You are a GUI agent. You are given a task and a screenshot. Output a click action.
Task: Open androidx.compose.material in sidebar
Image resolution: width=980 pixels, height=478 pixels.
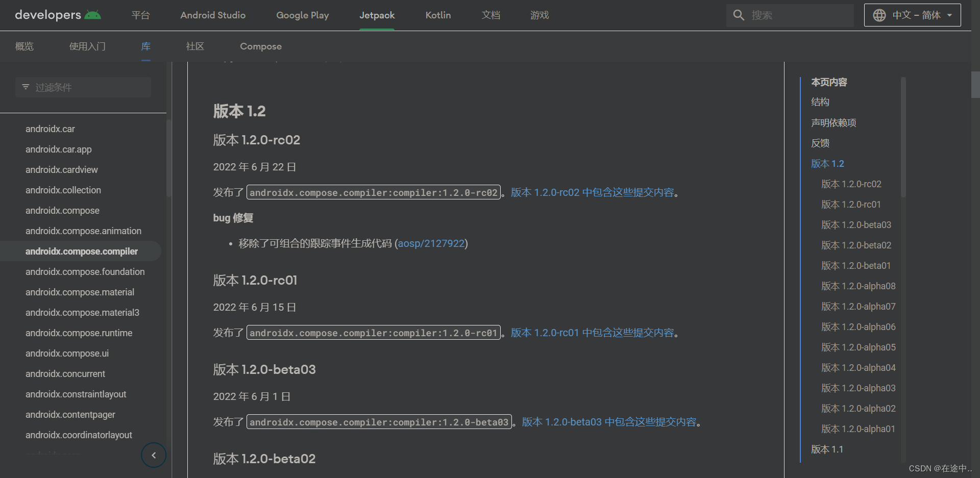click(80, 292)
